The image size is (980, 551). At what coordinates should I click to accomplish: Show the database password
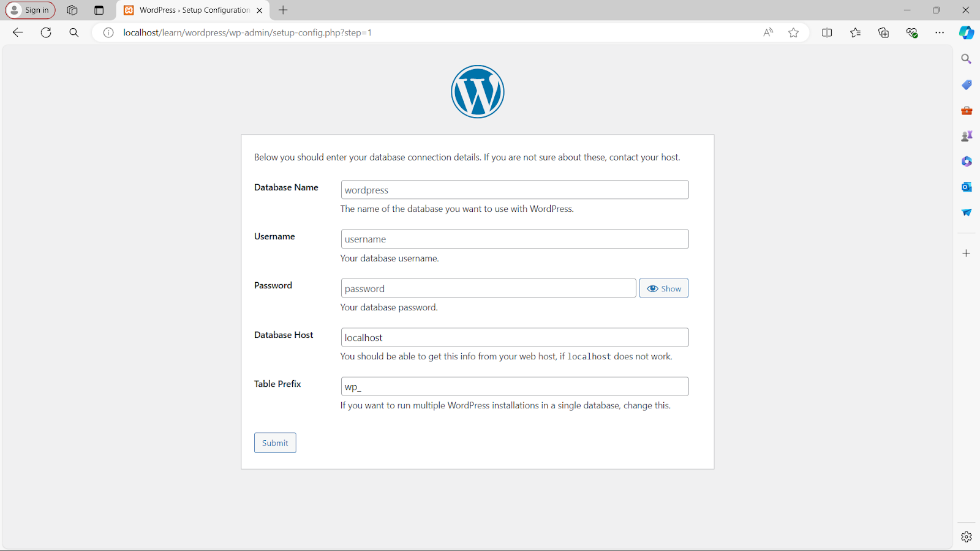click(x=664, y=288)
